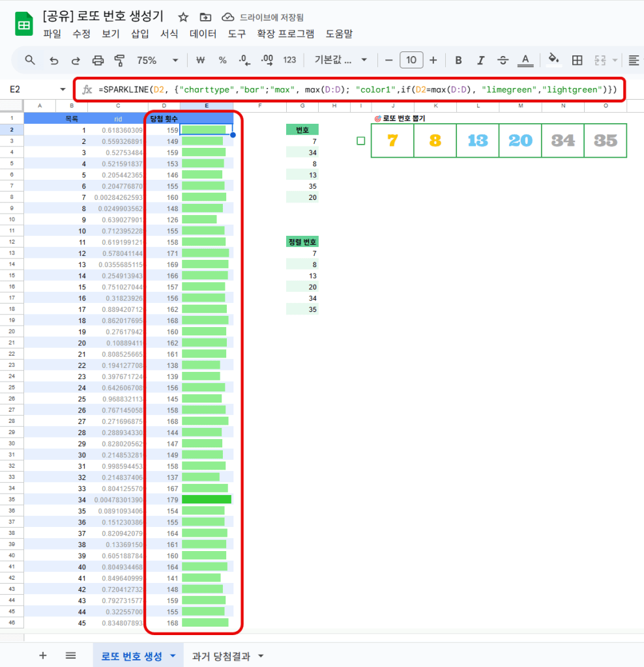
Task: Click the move to folder icon
Action: click(205, 17)
